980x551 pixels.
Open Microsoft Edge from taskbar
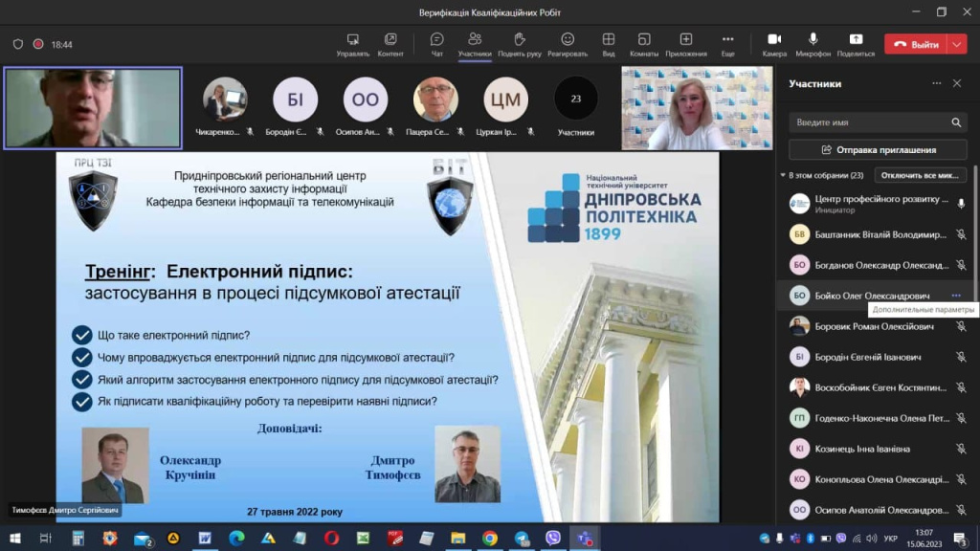point(236,538)
